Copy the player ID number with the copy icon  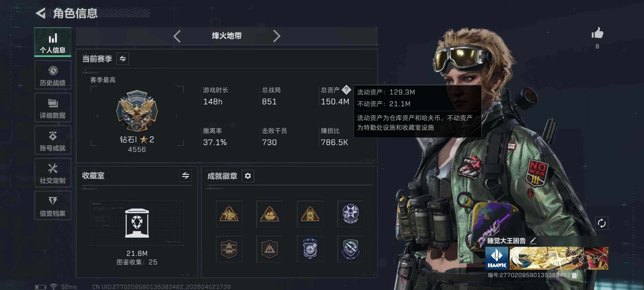point(575,275)
